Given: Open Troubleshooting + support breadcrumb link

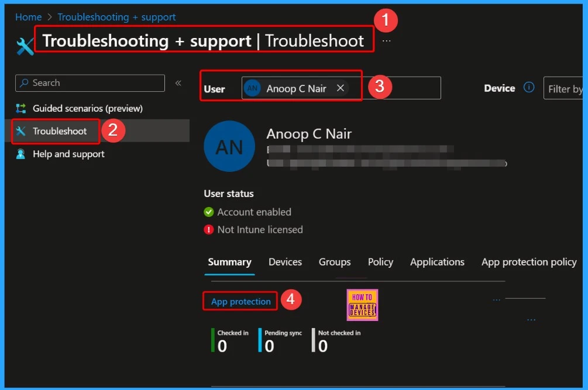Looking at the screenshot, I should pos(116,17).
